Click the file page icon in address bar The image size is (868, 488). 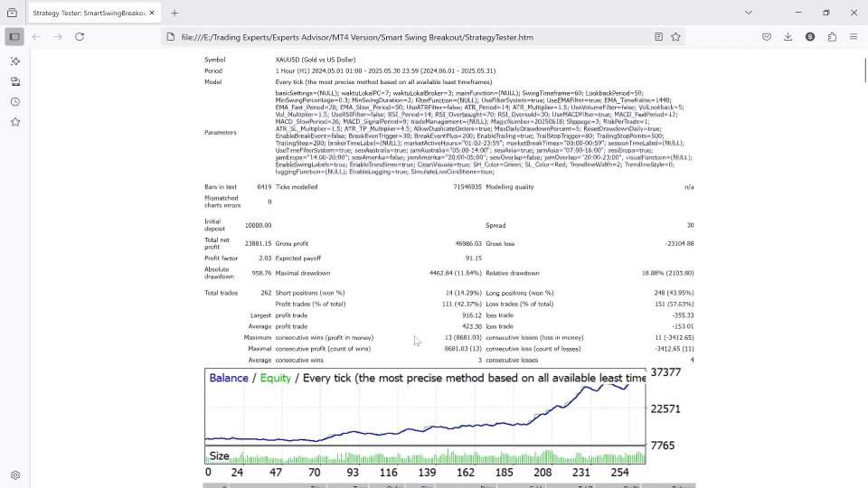point(171,37)
